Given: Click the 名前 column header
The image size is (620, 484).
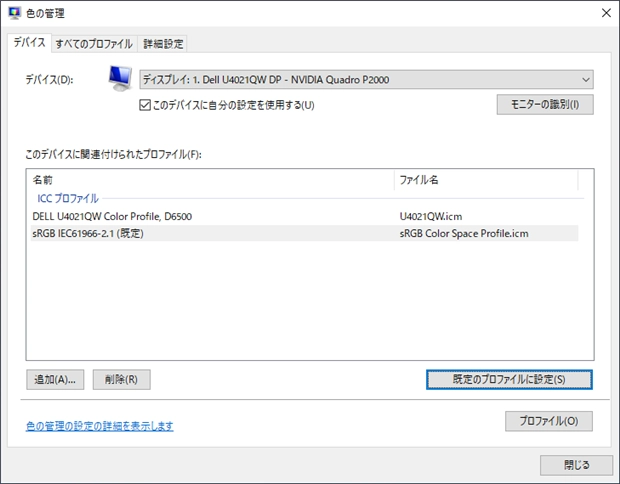Looking at the screenshot, I should pyautogui.click(x=212, y=180).
